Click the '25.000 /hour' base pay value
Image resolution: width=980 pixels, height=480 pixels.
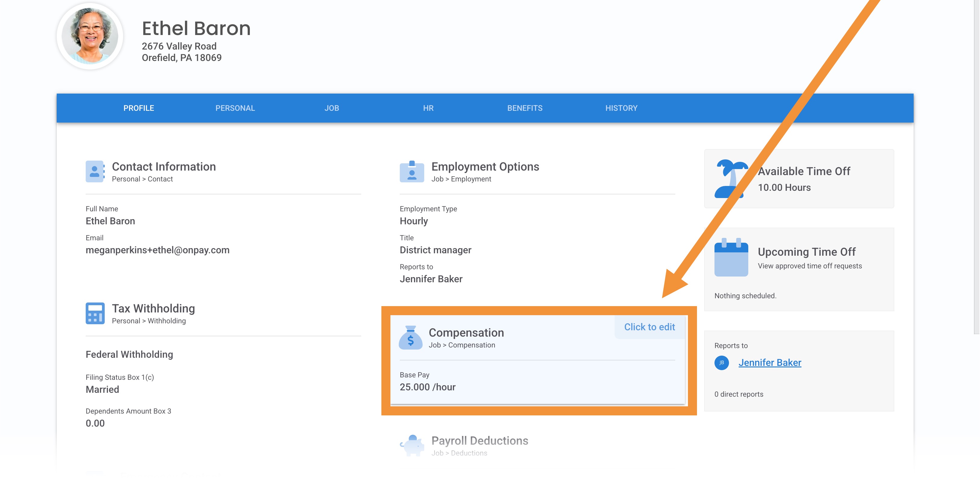428,387
